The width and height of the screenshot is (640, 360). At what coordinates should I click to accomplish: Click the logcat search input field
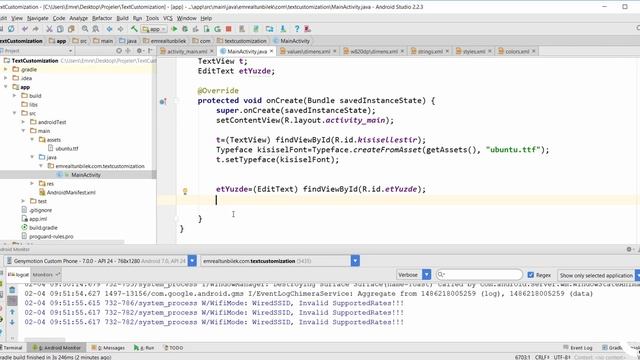[479, 275]
